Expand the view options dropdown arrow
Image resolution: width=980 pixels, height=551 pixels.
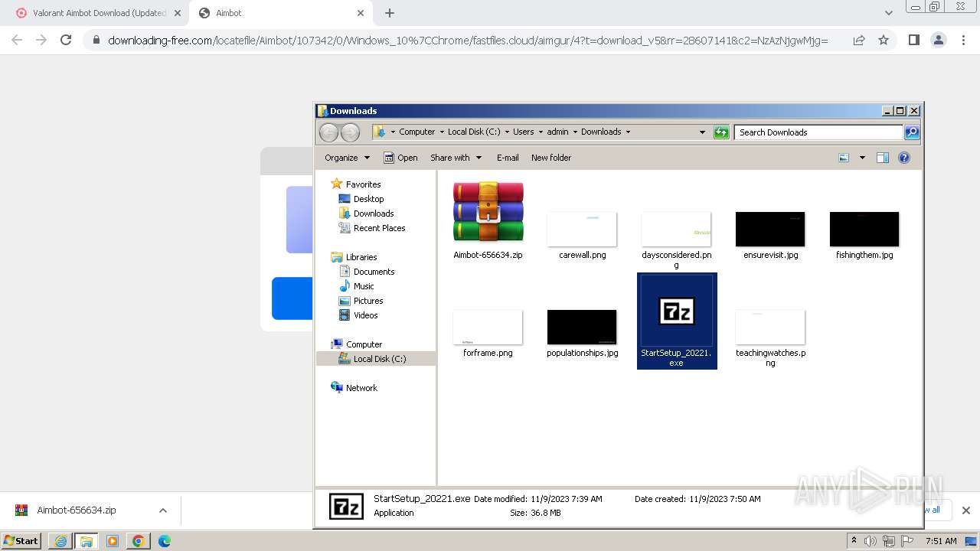[x=862, y=158]
